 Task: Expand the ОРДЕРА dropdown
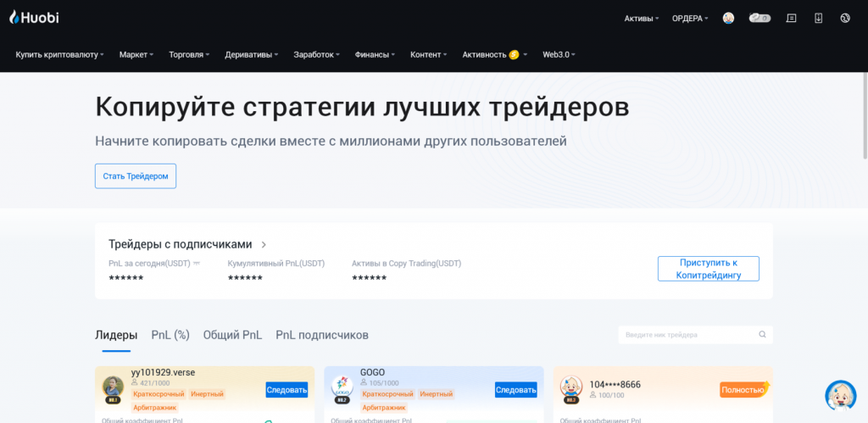690,19
